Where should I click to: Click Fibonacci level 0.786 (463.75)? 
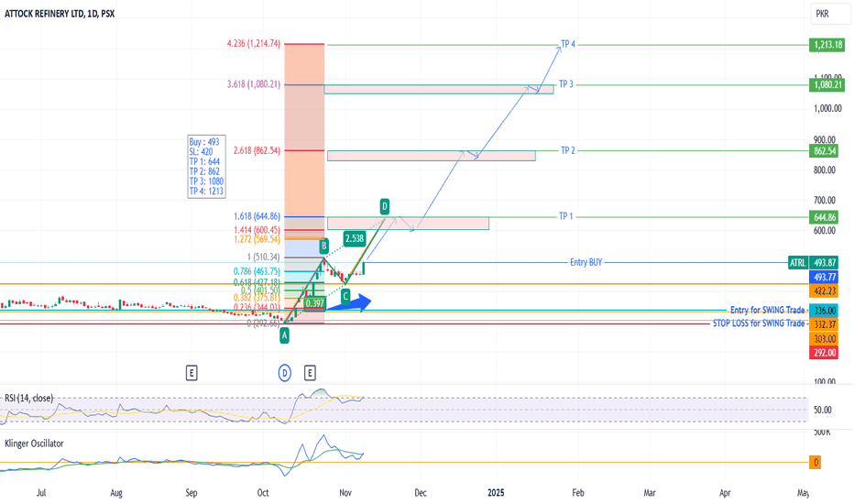(257, 271)
